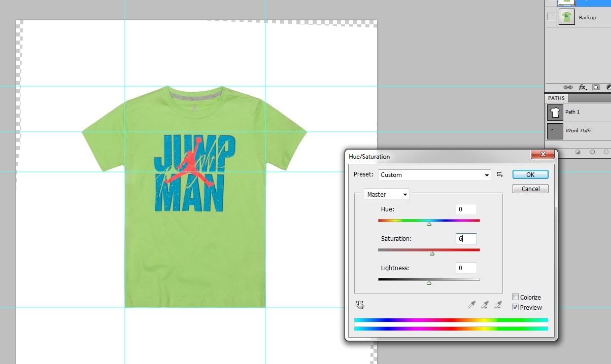Image resolution: width=611 pixels, height=364 pixels.
Task: Uncheck the Preview checkbox
Action: [x=516, y=307]
